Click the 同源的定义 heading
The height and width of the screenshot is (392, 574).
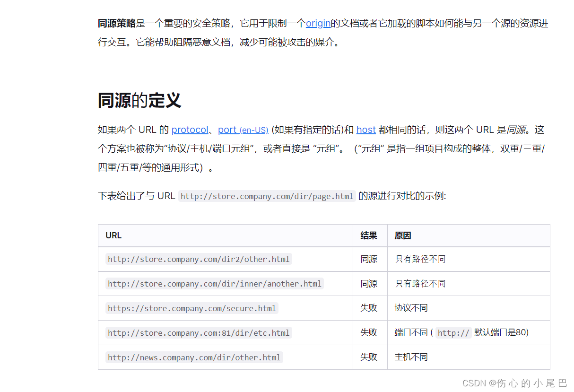pyautogui.click(x=139, y=100)
